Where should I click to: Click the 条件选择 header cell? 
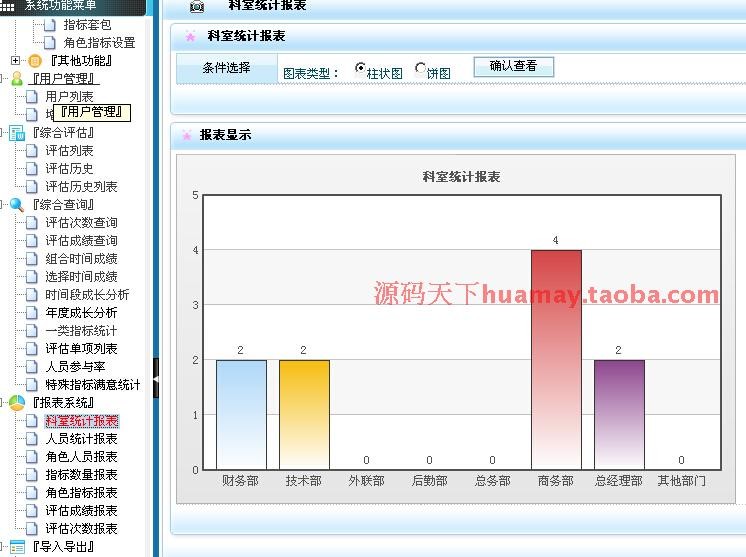click(226, 68)
